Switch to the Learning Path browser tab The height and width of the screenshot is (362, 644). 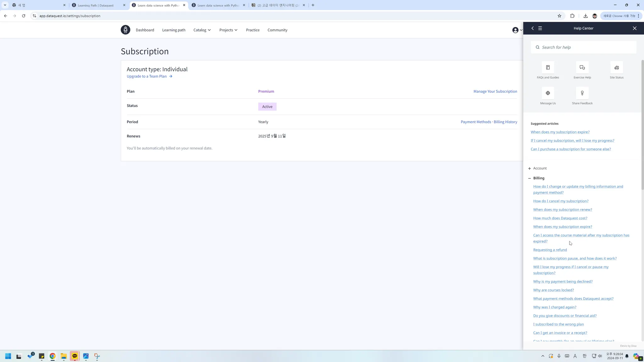[96, 5]
